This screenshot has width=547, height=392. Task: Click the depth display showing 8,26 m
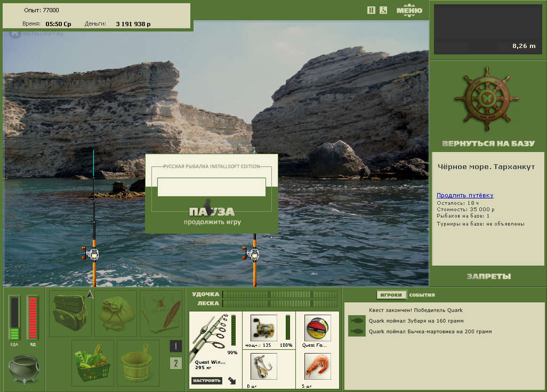[x=488, y=29]
